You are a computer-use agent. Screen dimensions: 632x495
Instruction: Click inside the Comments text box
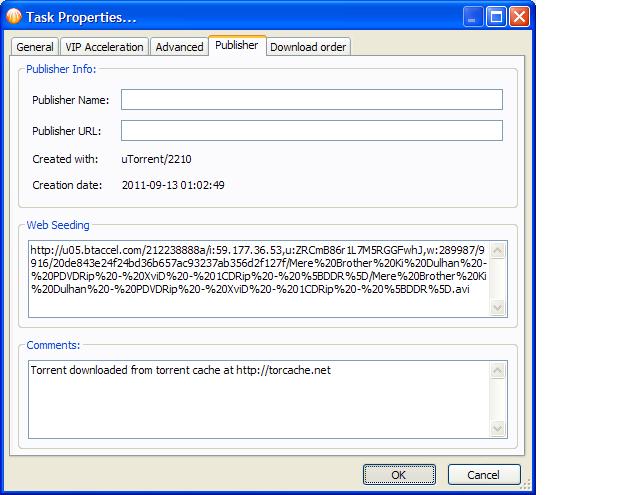pyautogui.click(x=260, y=398)
